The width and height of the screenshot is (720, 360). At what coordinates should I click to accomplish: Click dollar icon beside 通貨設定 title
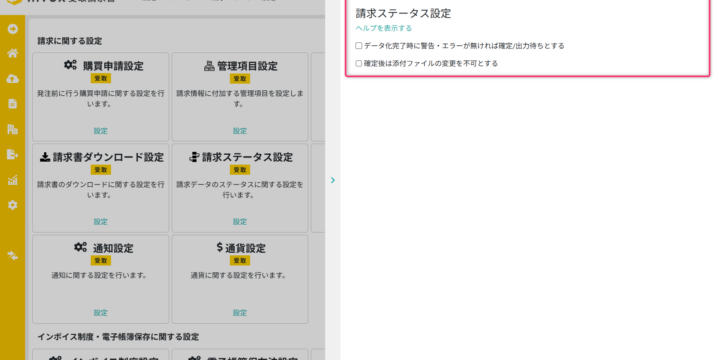pos(219,248)
